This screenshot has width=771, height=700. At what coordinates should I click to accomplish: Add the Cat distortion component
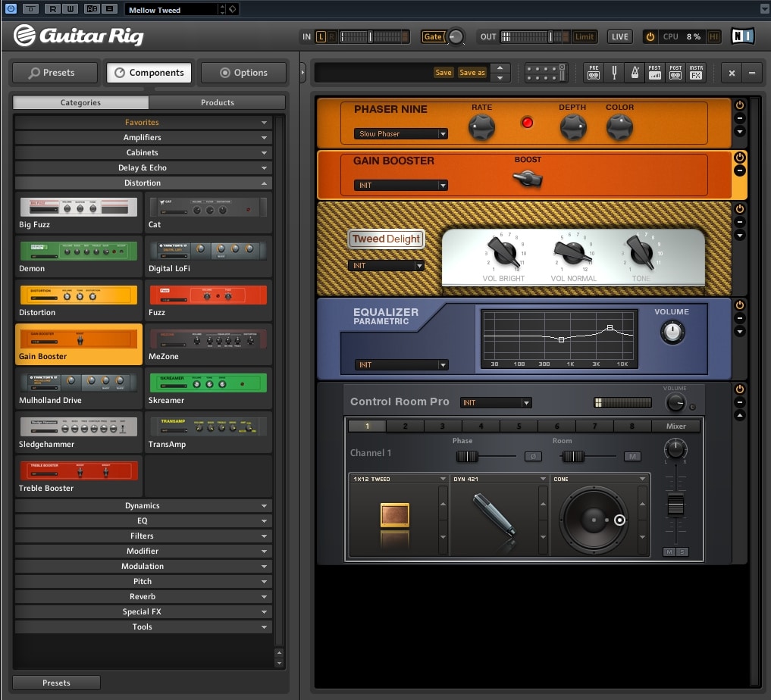tap(208, 213)
